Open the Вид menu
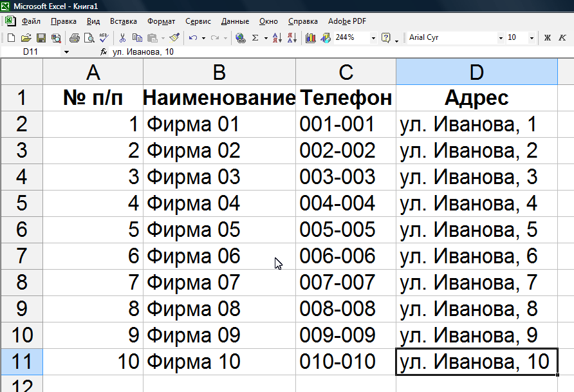 [x=93, y=21]
